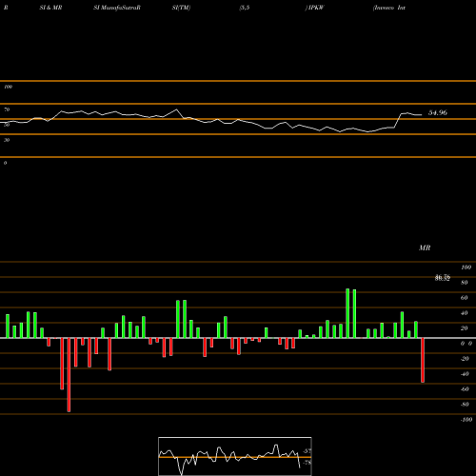Click the tallest green MR bar
The width and height of the screenshot is (476, 476).
pyautogui.click(x=347, y=313)
